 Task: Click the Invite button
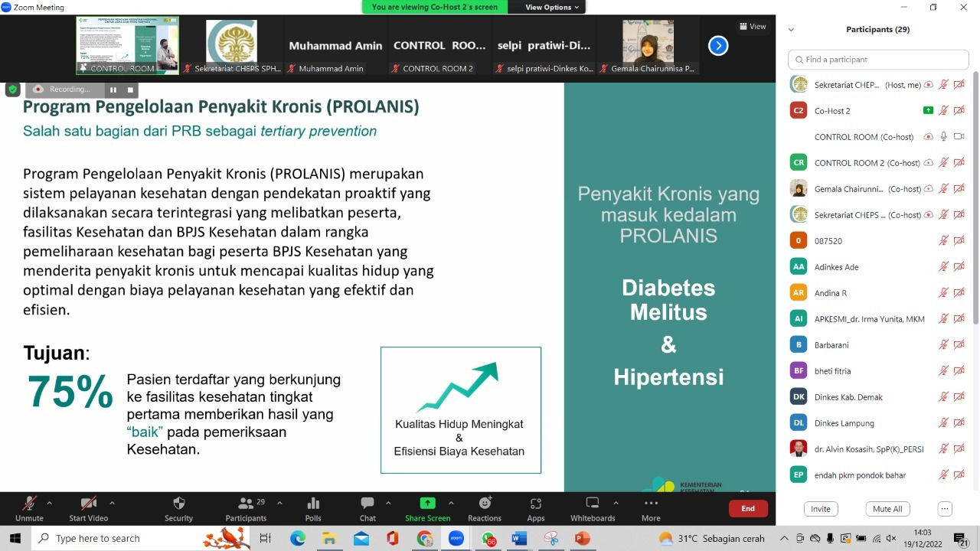[820, 509]
